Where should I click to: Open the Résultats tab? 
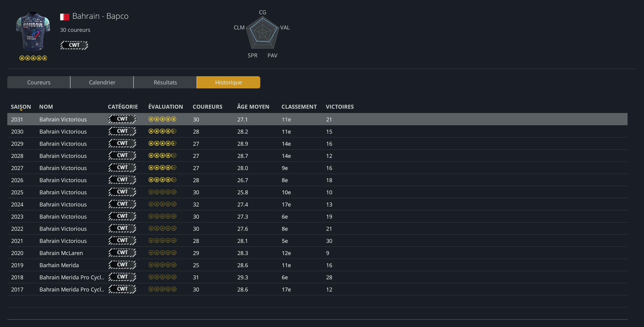(165, 82)
